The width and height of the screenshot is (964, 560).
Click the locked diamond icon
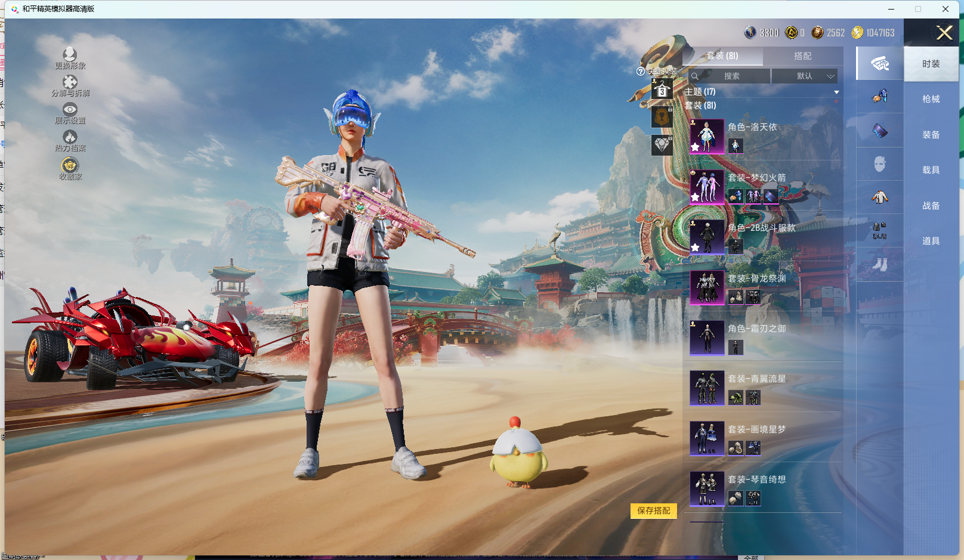coord(662,144)
